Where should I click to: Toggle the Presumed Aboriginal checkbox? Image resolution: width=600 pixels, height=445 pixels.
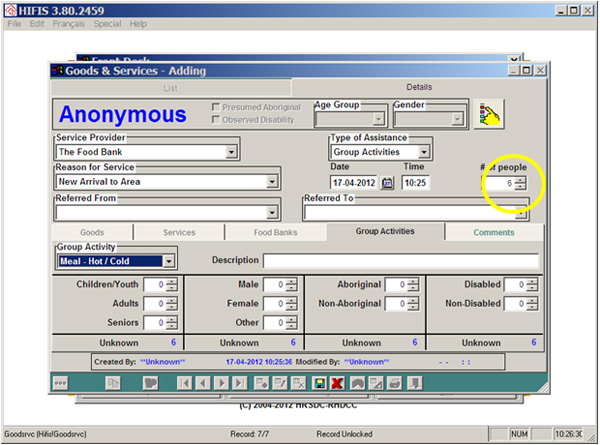click(216, 107)
